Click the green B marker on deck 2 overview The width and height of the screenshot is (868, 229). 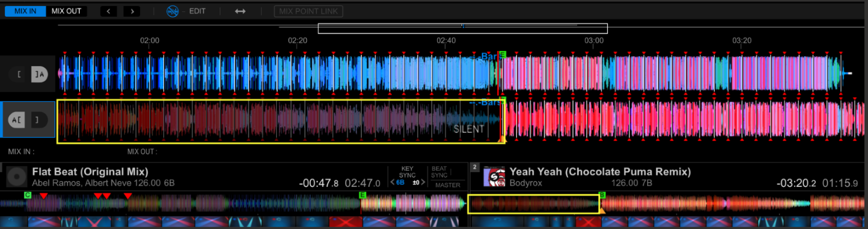[x=602, y=195]
